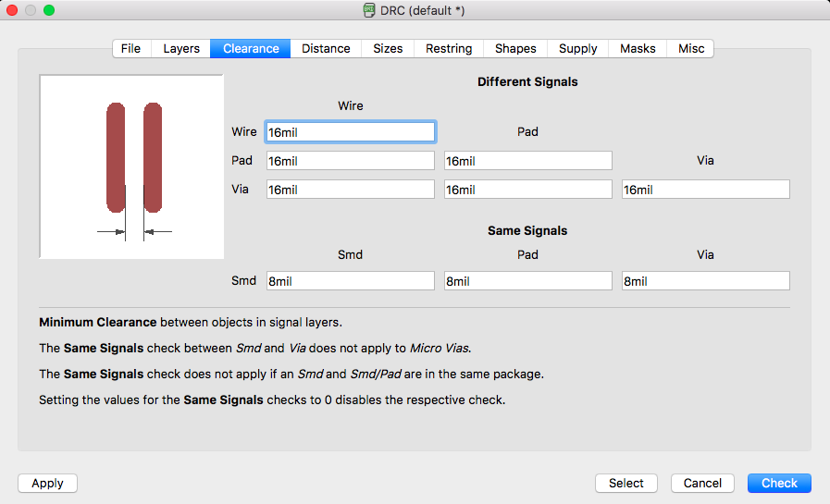The image size is (830, 504).
Task: Focus the Wire-to-Wire clearance field
Action: 351,132
